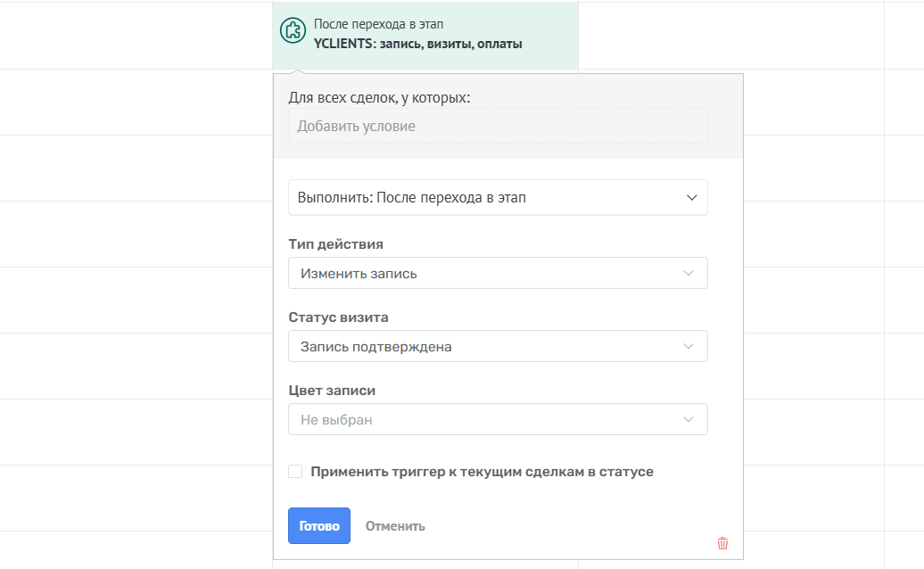Screen dimensions: 924x569
Task: Open the 'Выполнить: После перехода в этап' dropdown
Action: point(498,197)
